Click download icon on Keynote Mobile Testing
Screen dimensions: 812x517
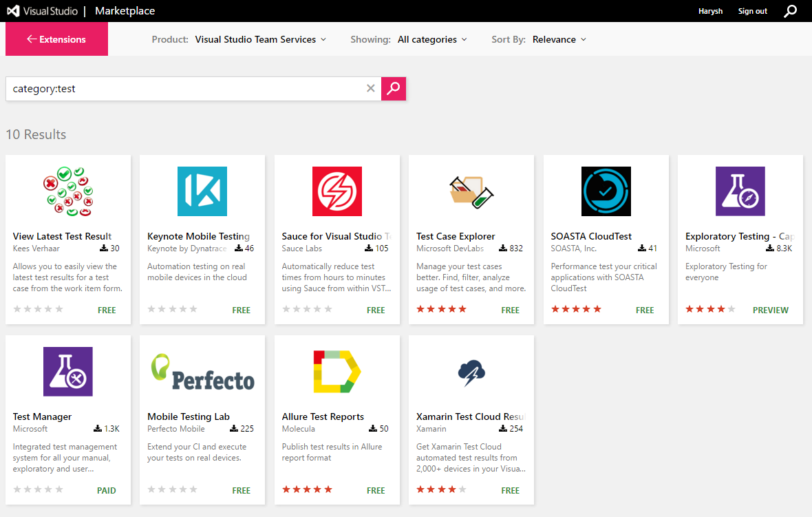point(239,248)
